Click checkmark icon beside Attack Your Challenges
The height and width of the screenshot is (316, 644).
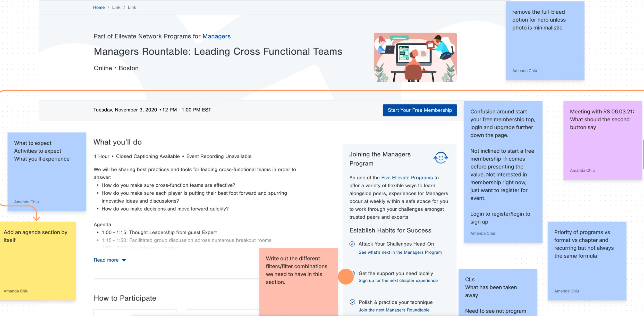(352, 244)
